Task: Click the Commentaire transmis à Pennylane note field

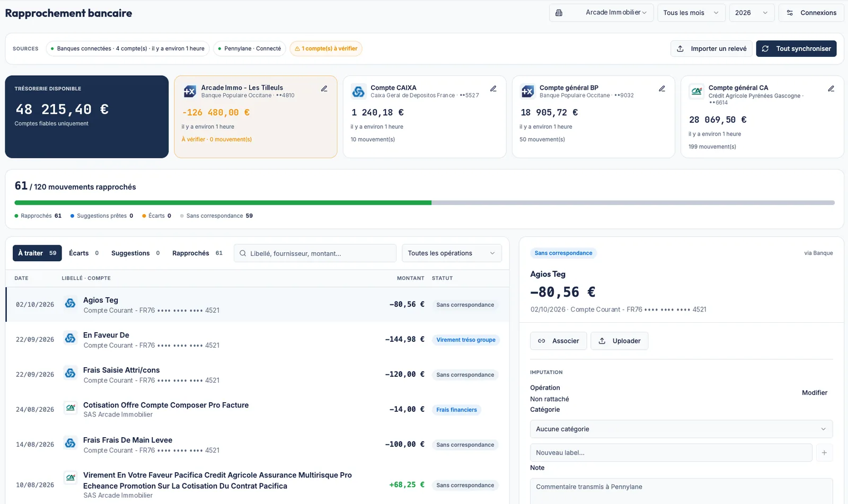Action: click(681, 491)
